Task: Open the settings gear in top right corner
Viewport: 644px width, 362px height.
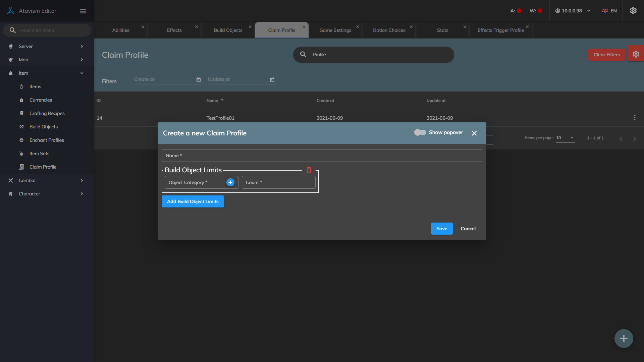Action: click(633, 11)
